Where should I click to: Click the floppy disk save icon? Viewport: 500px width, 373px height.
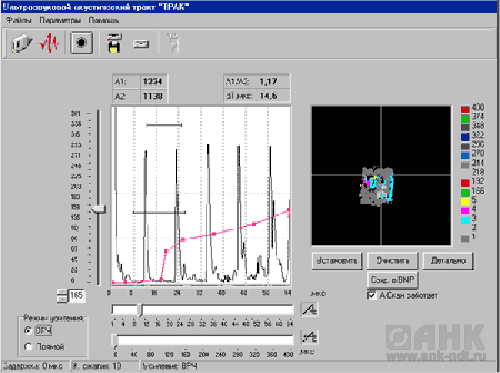pyautogui.click(x=114, y=43)
